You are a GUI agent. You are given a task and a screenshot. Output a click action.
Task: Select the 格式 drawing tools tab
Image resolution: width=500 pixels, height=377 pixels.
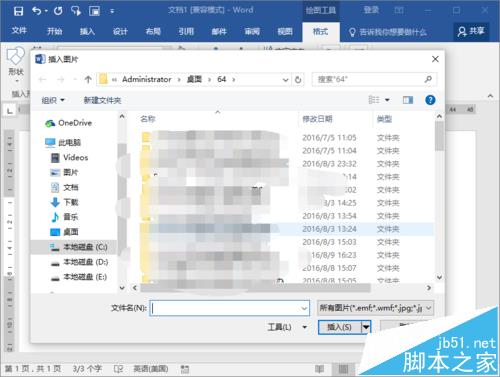click(x=321, y=32)
